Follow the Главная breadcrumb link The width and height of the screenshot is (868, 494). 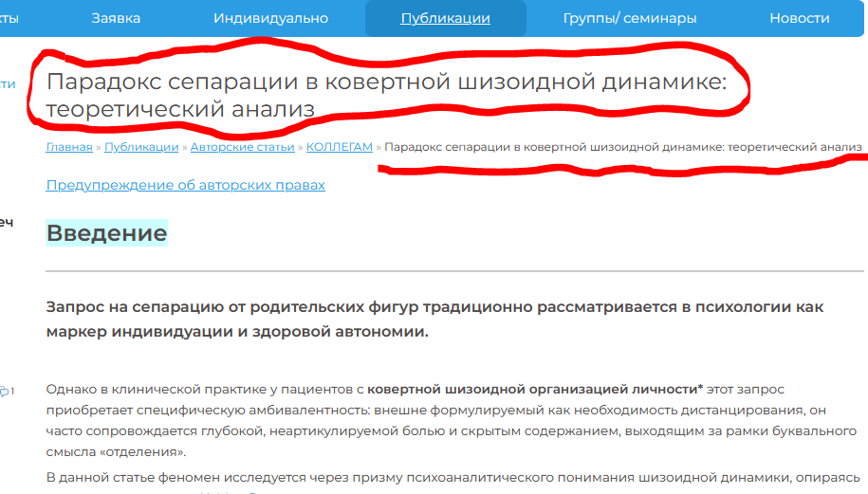[69, 147]
